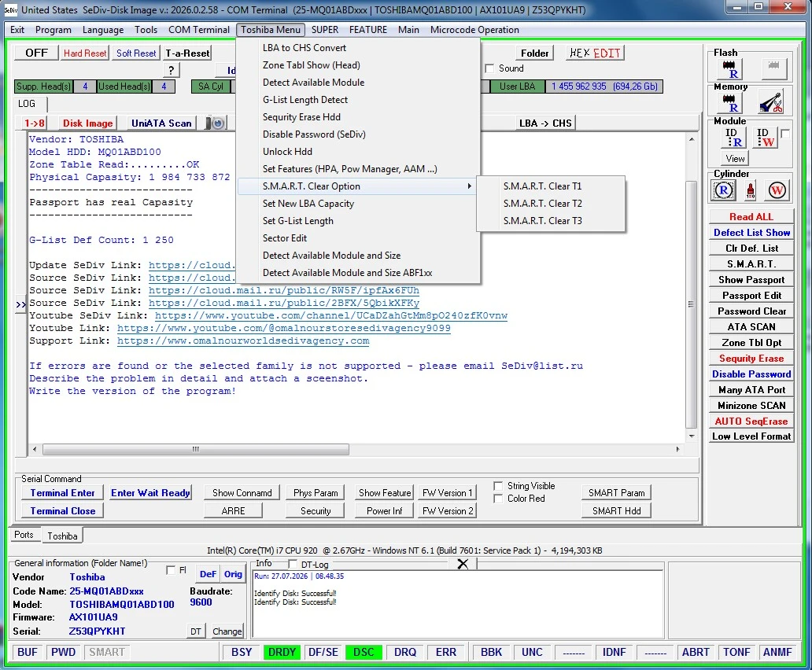Choose G-List Length Detect menu item
812x670 pixels.
click(356, 100)
